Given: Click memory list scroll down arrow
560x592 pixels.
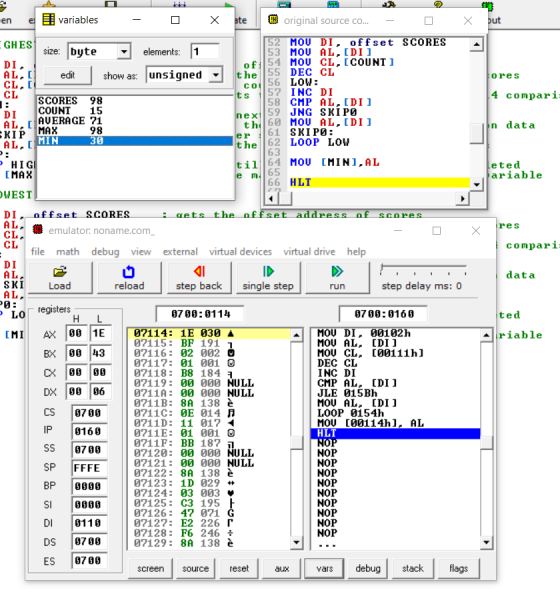Looking at the screenshot, I should [x=296, y=543].
